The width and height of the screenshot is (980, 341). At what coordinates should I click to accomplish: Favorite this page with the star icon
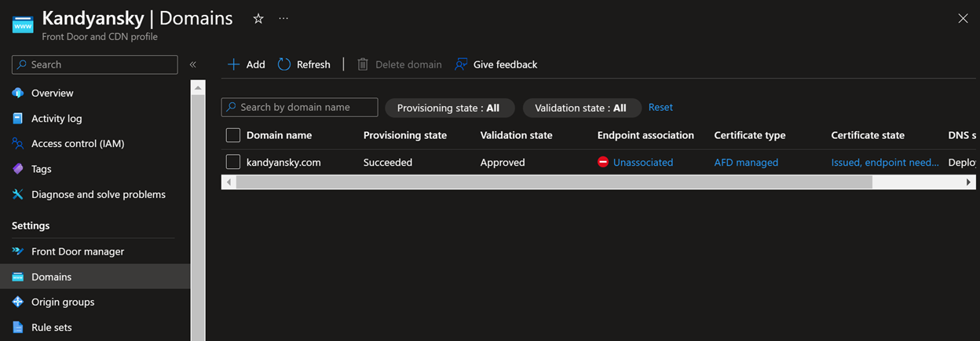pos(258,19)
